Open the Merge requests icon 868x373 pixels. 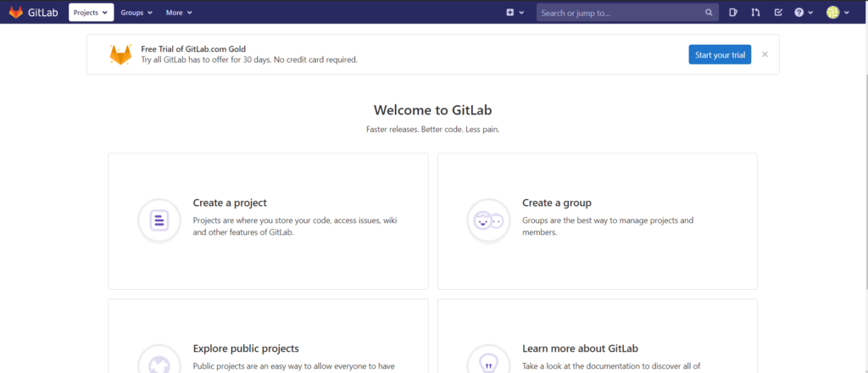tap(755, 12)
